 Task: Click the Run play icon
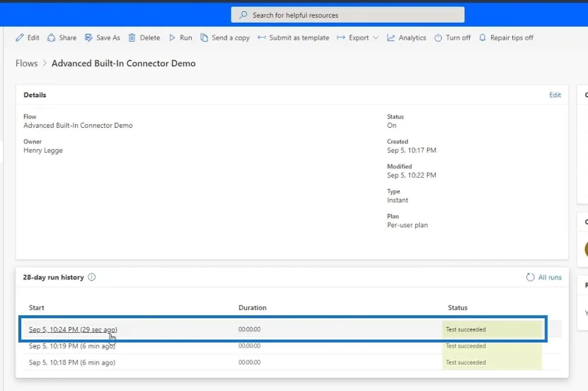(172, 37)
